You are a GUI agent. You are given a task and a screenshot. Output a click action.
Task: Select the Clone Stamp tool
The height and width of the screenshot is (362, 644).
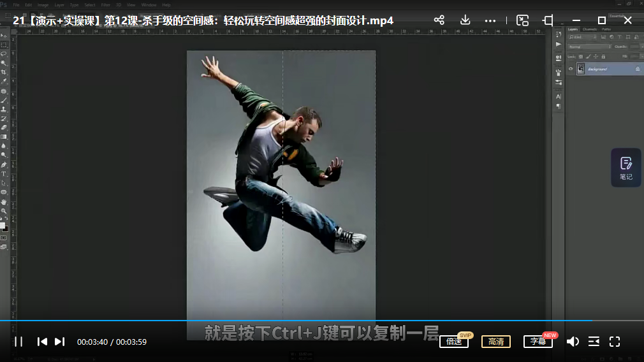click(x=4, y=109)
